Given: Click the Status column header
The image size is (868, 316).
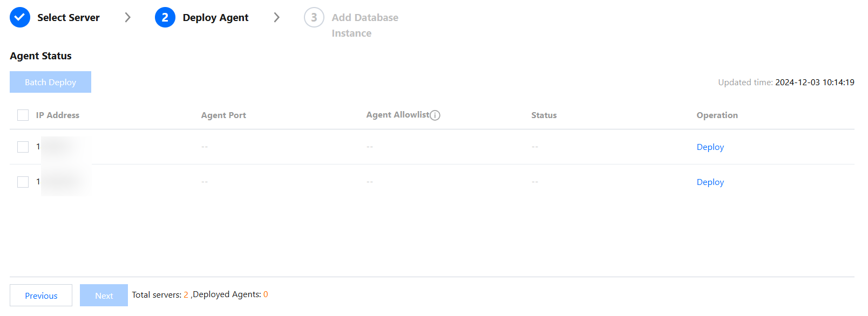Looking at the screenshot, I should pos(544,115).
